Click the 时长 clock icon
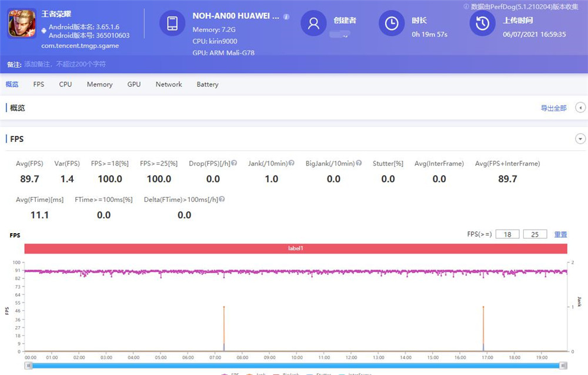The height and width of the screenshot is (375, 588). (x=392, y=24)
